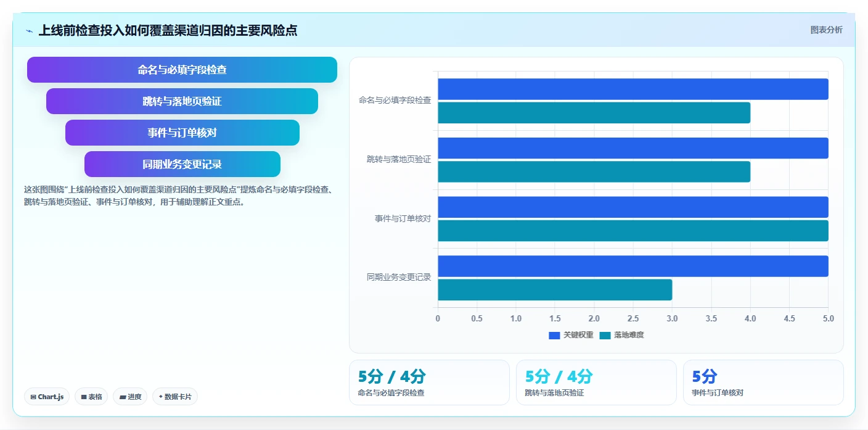The image size is (868, 430).
Task: Click the 跳转与落地页验证 chart axis label
Action: (399, 159)
